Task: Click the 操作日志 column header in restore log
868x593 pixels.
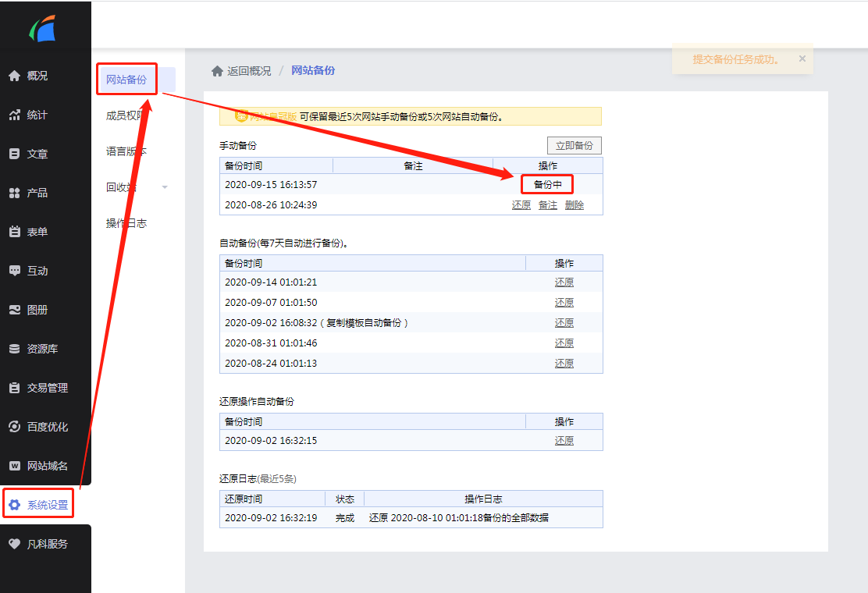Action: 483,499
